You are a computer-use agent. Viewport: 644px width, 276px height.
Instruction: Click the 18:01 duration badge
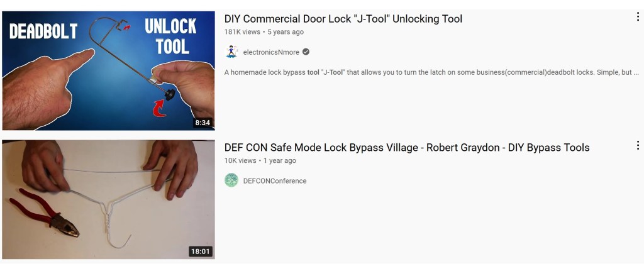click(x=201, y=251)
